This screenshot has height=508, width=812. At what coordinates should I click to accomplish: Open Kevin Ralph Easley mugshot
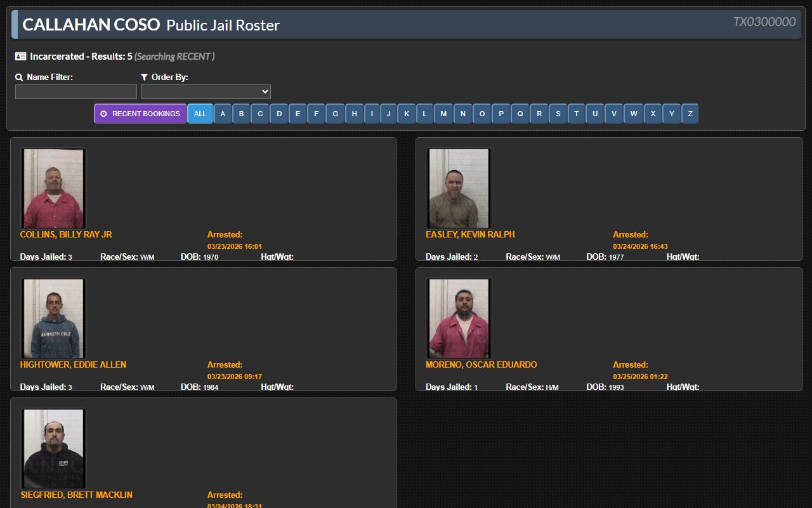tap(459, 189)
